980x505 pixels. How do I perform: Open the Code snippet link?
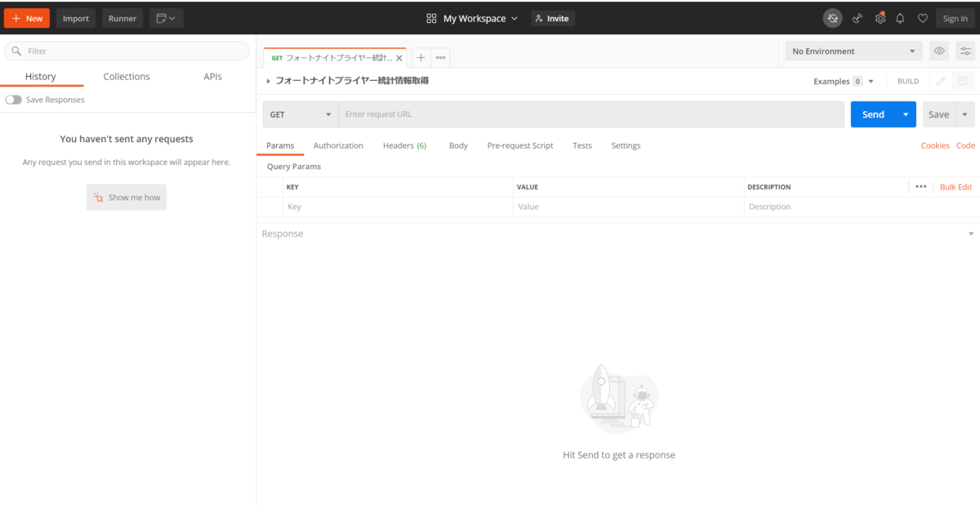(965, 145)
